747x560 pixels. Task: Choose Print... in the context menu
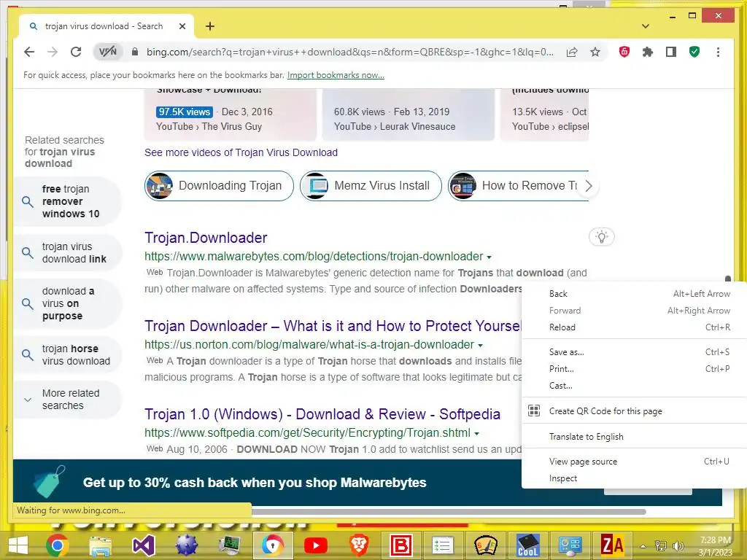pos(634,368)
